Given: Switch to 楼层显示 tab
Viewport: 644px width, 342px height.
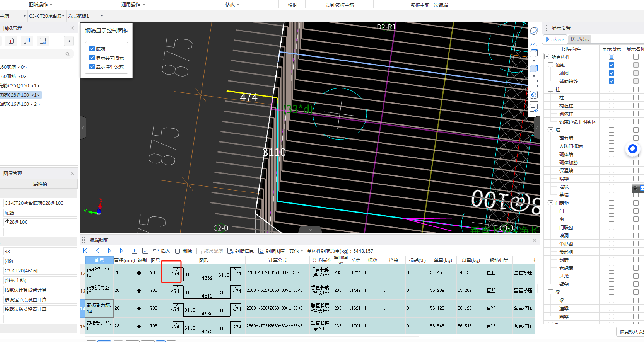Looking at the screenshot, I should (580, 39).
